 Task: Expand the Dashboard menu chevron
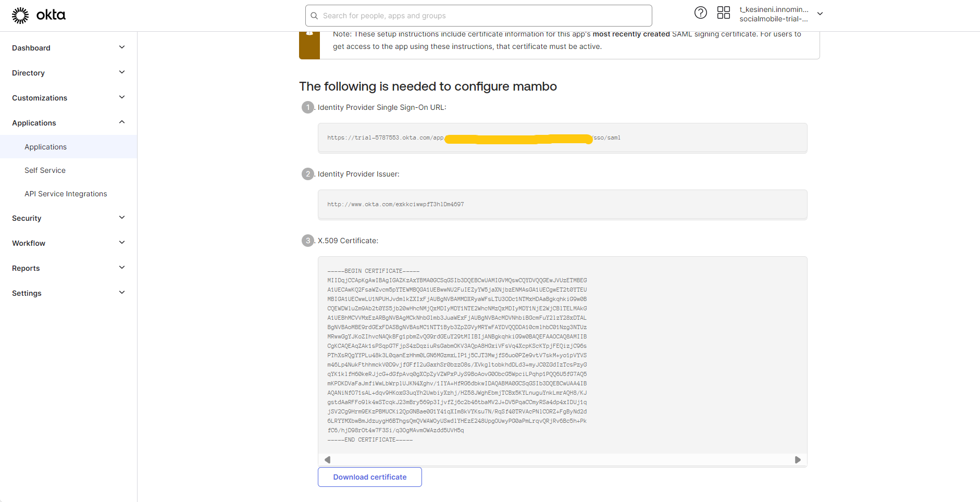122,47
